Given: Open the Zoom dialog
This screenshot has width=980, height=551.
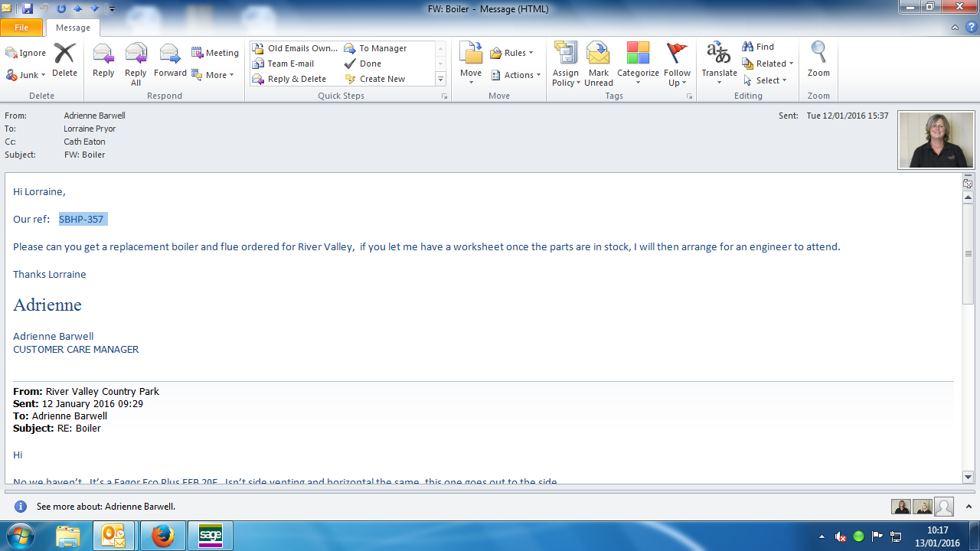Looking at the screenshot, I should (818, 61).
